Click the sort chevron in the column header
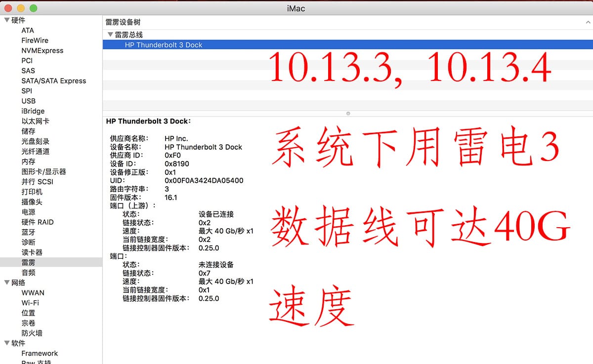The image size is (593, 364). pyautogui.click(x=587, y=23)
